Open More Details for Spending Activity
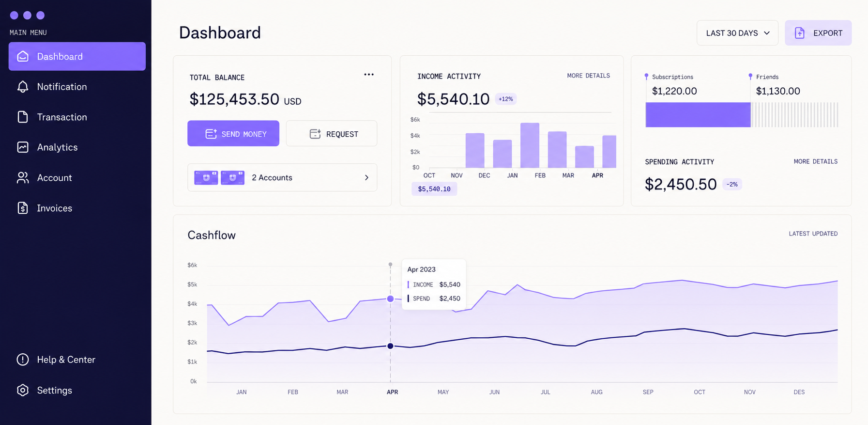This screenshot has height=425, width=868. pyautogui.click(x=815, y=161)
